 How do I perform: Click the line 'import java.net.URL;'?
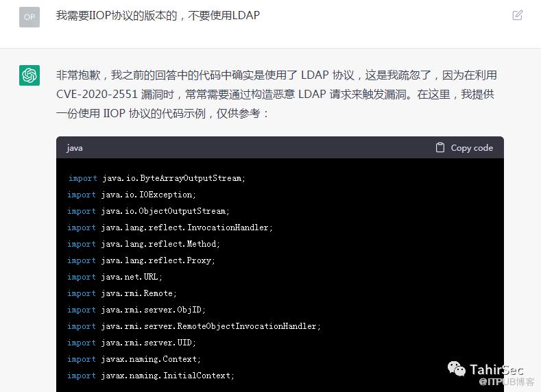point(115,277)
